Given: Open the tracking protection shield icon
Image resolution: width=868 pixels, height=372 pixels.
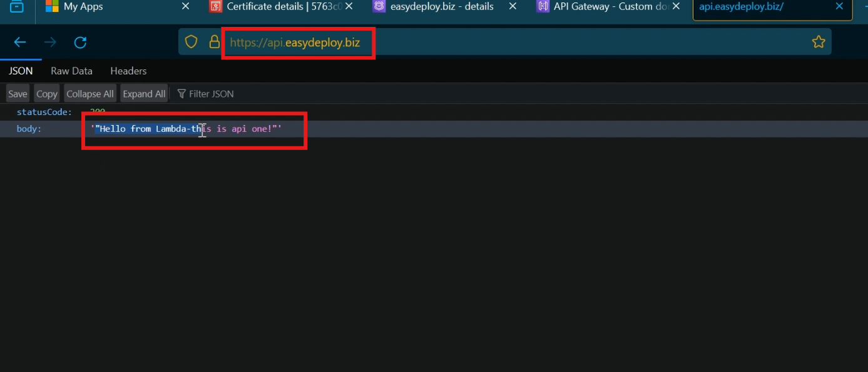Looking at the screenshot, I should point(191,42).
